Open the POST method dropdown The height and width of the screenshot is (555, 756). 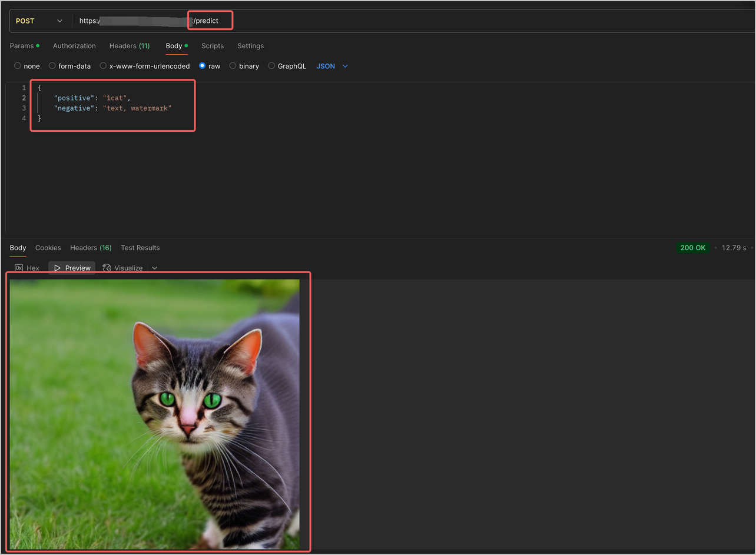[x=39, y=21]
